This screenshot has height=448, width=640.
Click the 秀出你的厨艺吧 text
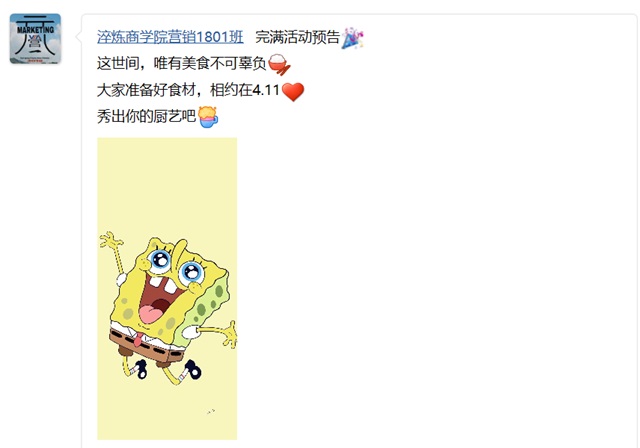coord(147,117)
